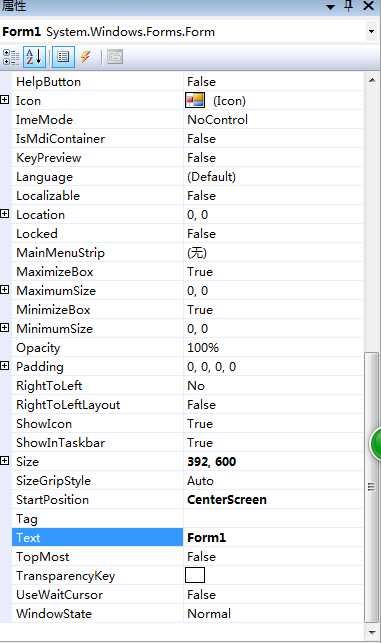Click the 0, 0, 0, 0 Padding value
The image size is (381, 643).
point(211,367)
